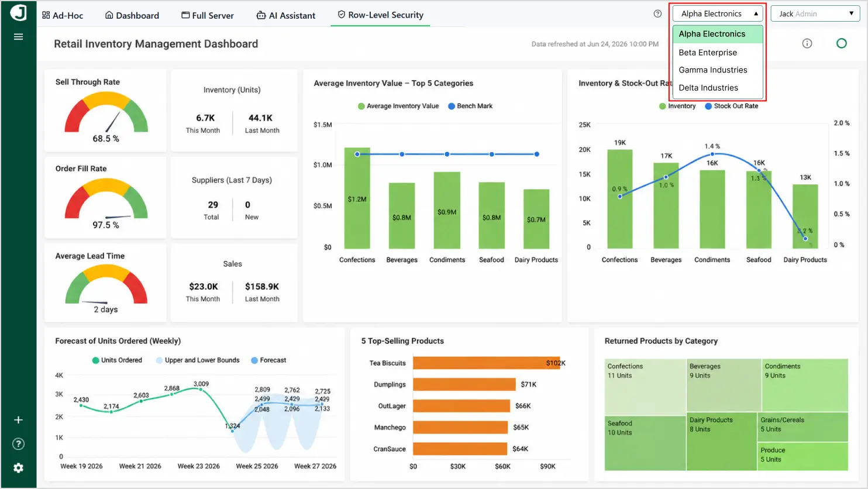
Task: Click the Beverages treemap tile
Action: point(724,385)
